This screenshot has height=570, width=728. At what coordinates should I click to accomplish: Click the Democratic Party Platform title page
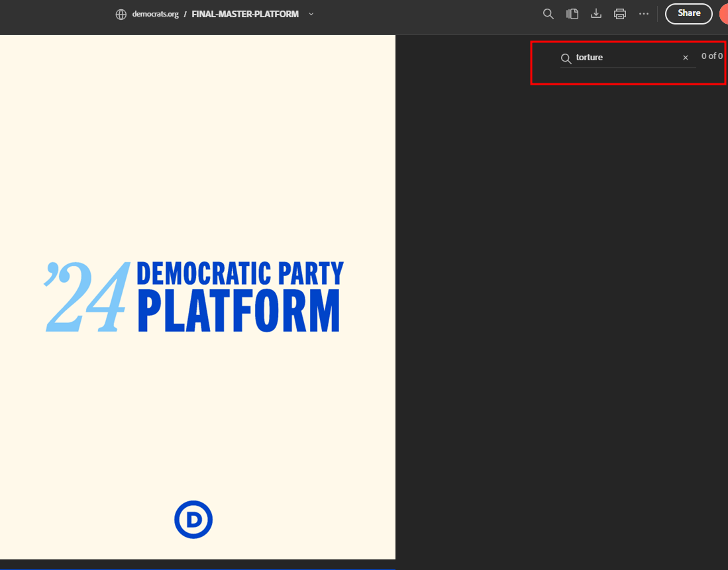pos(198,297)
